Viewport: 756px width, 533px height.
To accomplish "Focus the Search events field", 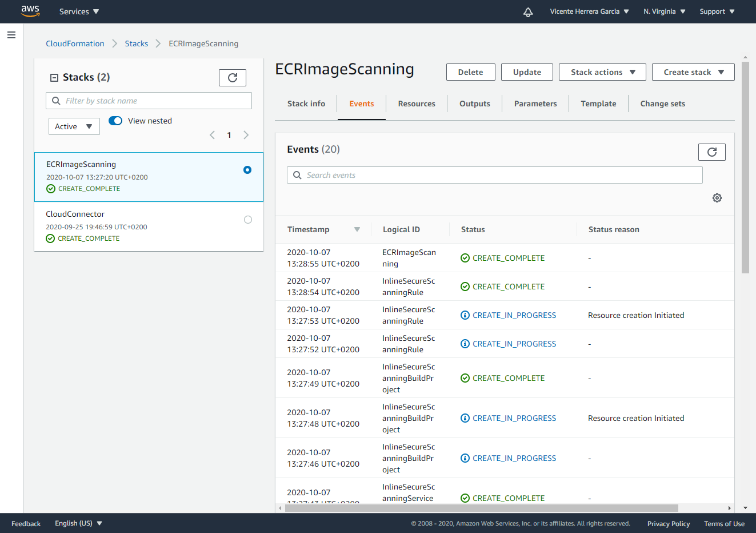I will point(495,175).
